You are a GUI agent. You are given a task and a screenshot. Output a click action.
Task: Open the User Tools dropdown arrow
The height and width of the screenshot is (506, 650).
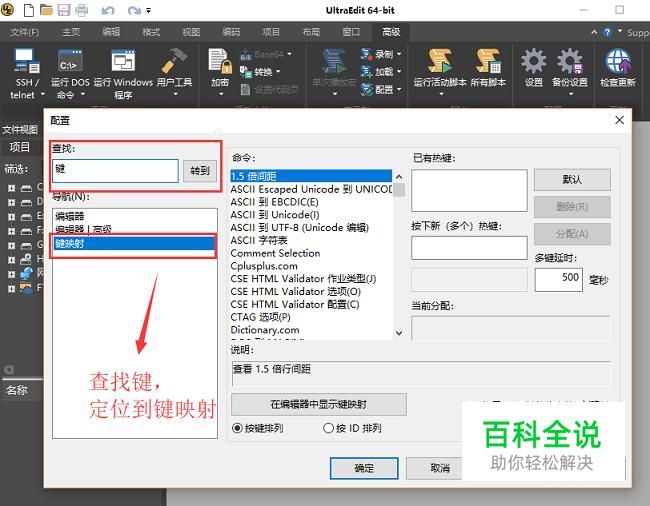(x=175, y=94)
